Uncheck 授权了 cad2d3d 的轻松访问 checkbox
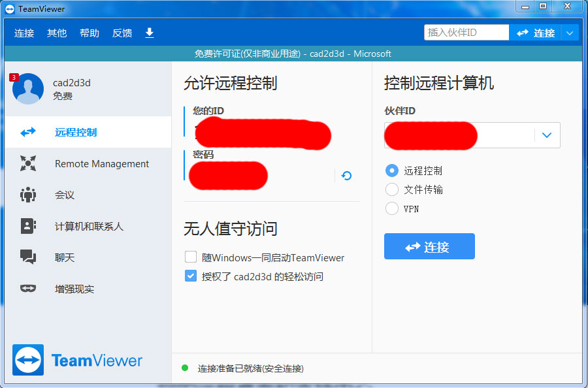The height and width of the screenshot is (388, 588). click(191, 276)
